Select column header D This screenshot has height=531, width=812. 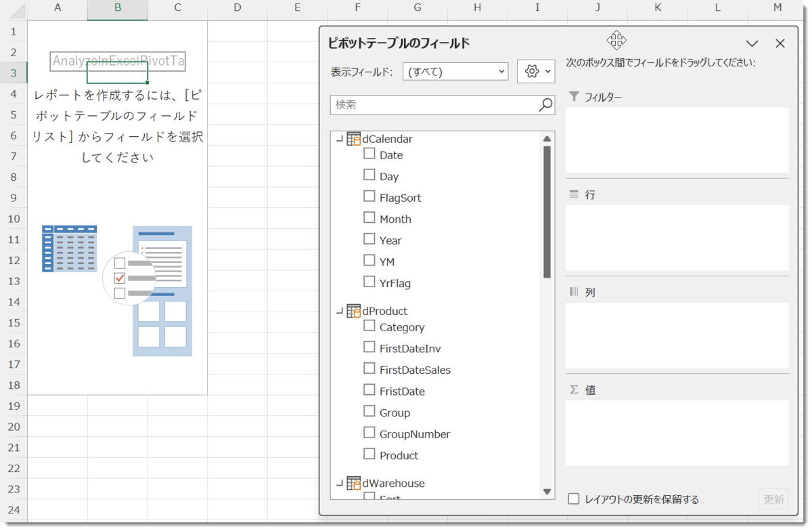[x=238, y=7]
